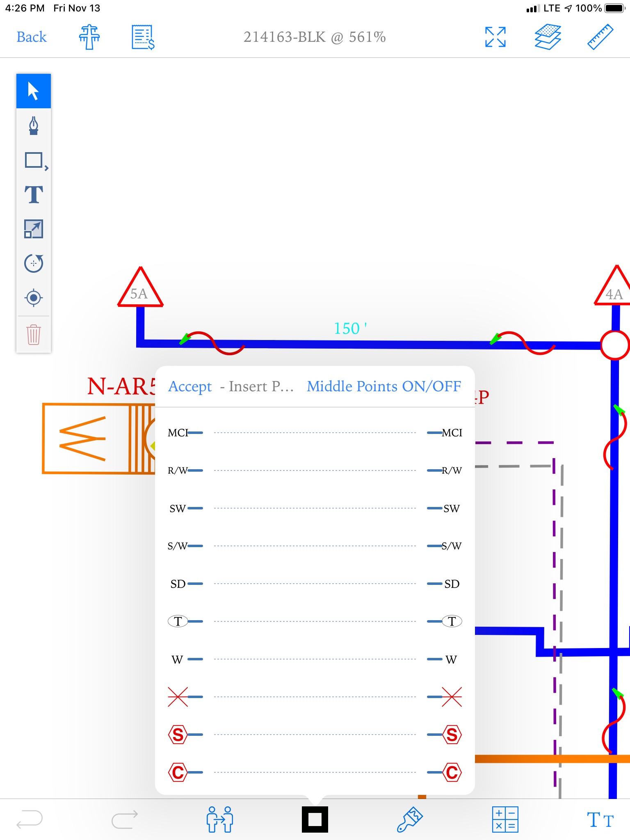Choose the MCI line style row
630x840 pixels.
tap(315, 433)
